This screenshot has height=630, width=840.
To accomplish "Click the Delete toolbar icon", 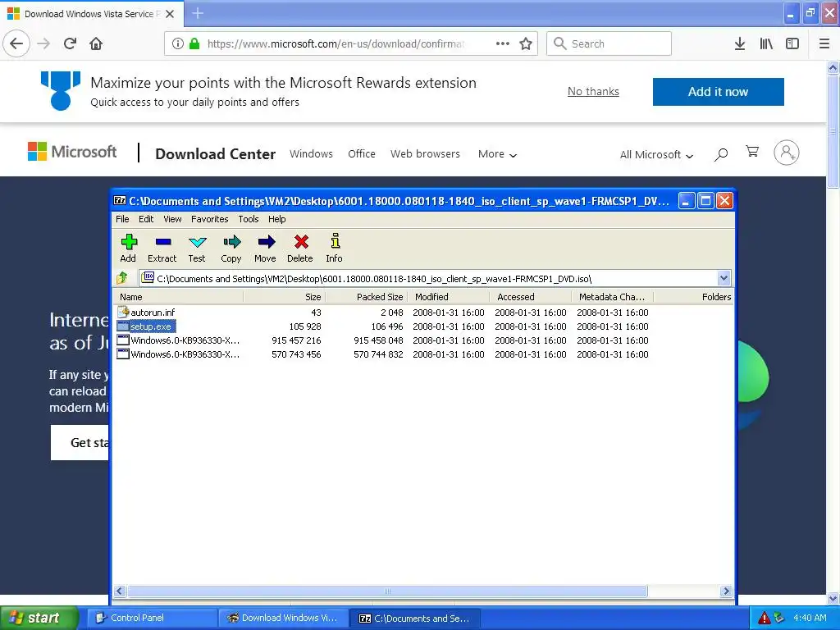I will [300, 248].
